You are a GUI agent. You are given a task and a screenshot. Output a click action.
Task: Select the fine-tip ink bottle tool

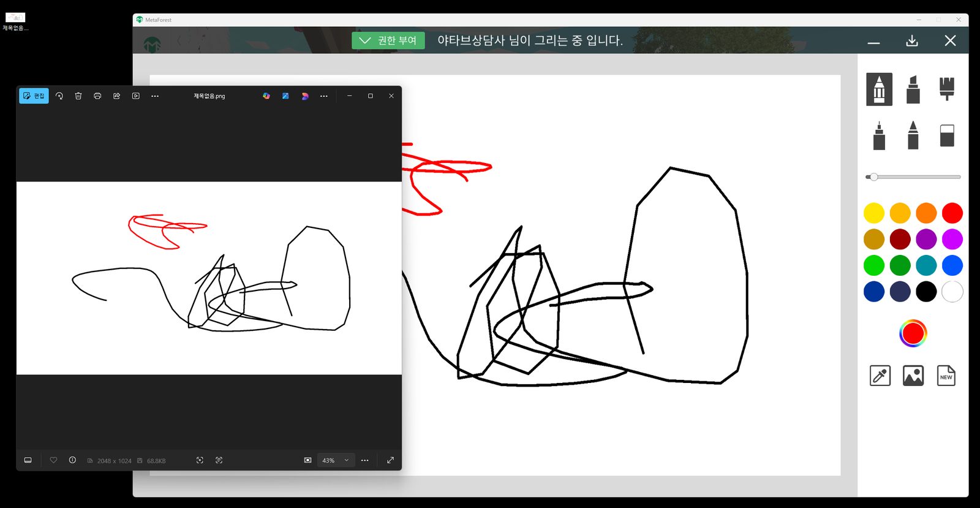879,135
